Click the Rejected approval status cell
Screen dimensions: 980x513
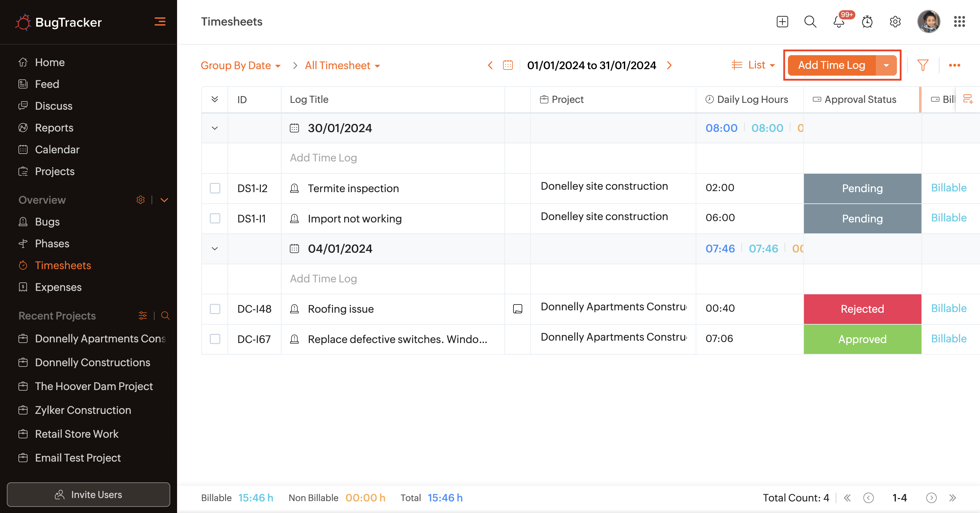tap(862, 309)
